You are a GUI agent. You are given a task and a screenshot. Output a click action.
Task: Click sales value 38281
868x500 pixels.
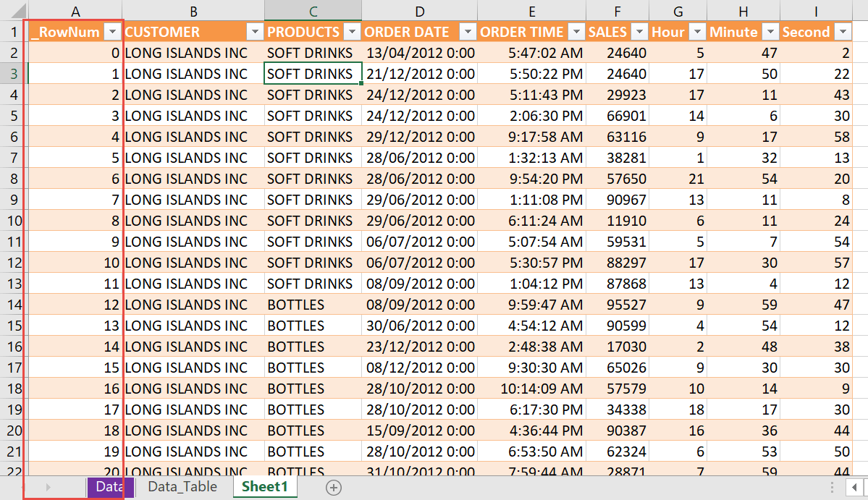click(618, 158)
